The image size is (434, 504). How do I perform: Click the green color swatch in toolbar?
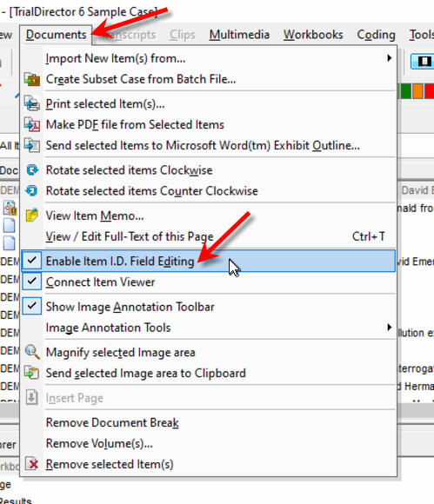[x=405, y=91]
